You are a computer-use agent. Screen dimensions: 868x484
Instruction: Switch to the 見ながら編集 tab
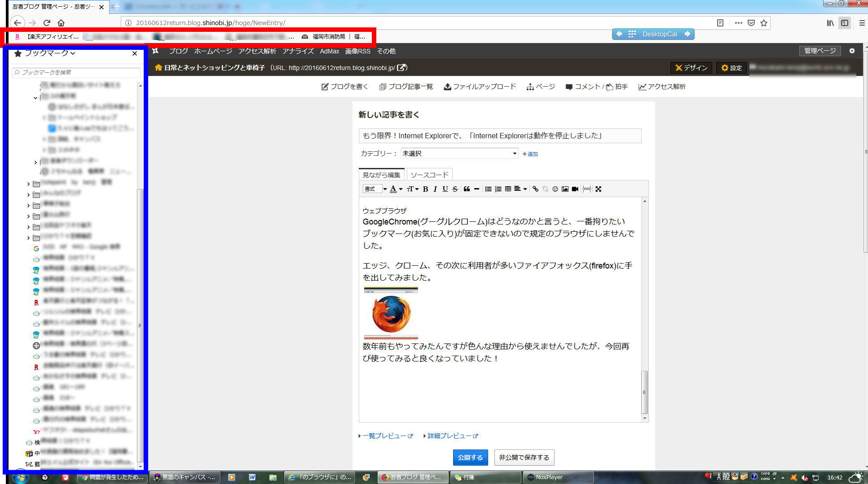pos(382,175)
